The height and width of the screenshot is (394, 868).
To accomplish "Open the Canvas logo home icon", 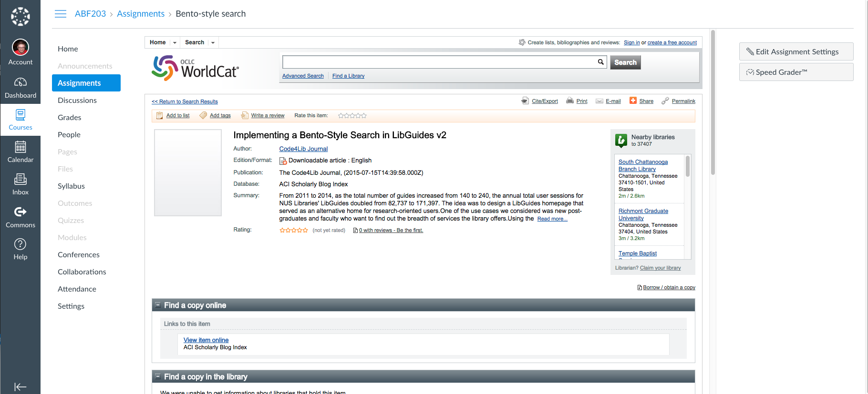I will pyautogui.click(x=21, y=17).
